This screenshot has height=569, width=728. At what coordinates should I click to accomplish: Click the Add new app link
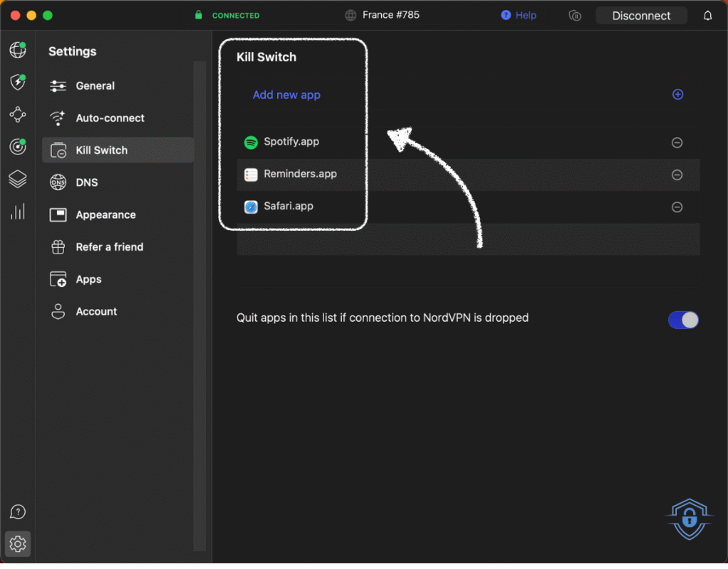point(287,95)
